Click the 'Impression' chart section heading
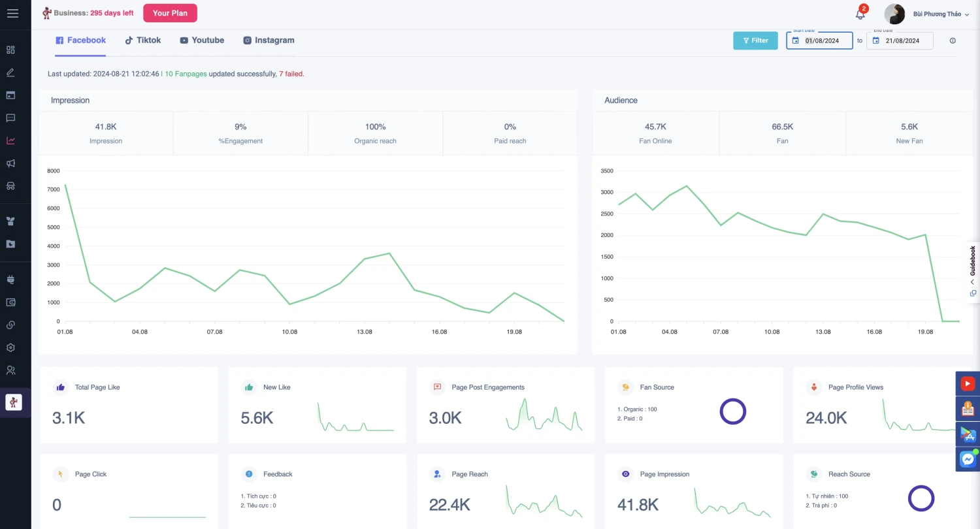The height and width of the screenshot is (529, 980). click(x=70, y=101)
